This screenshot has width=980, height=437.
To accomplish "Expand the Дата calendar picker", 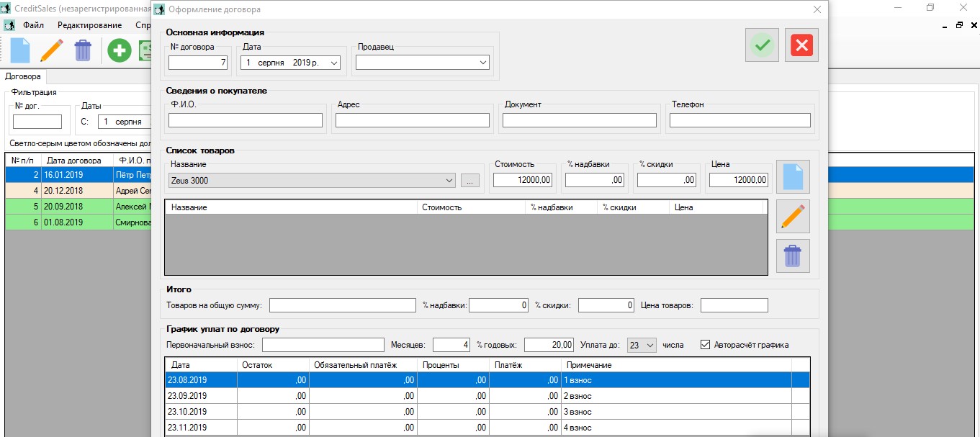I will point(333,63).
